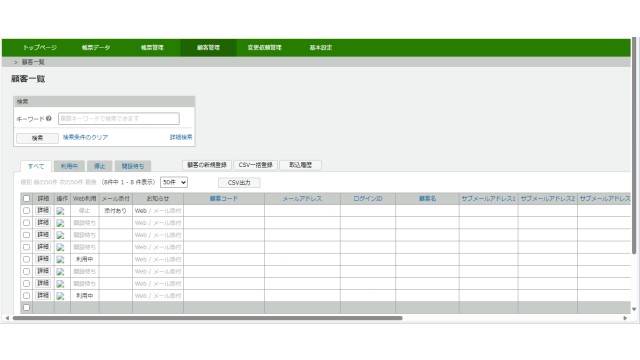Viewport: 640px width, 360px height.
Task: Click the 検索 button
Action: tap(37, 138)
